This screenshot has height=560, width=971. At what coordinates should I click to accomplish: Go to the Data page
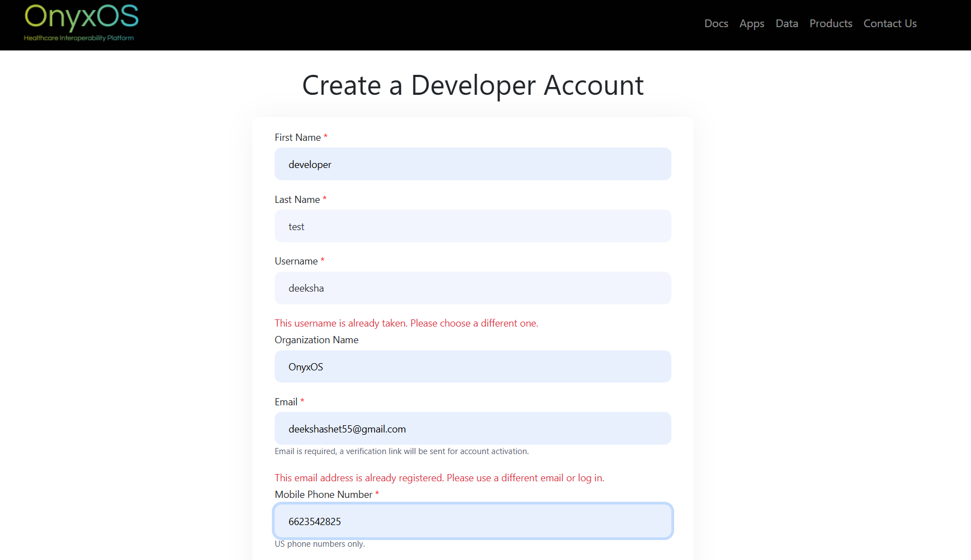click(787, 24)
